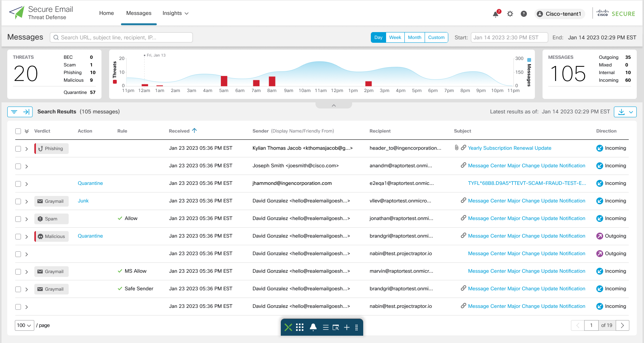Click the list lines icon on floating ribbon
644x343 pixels.
(x=326, y=327)
